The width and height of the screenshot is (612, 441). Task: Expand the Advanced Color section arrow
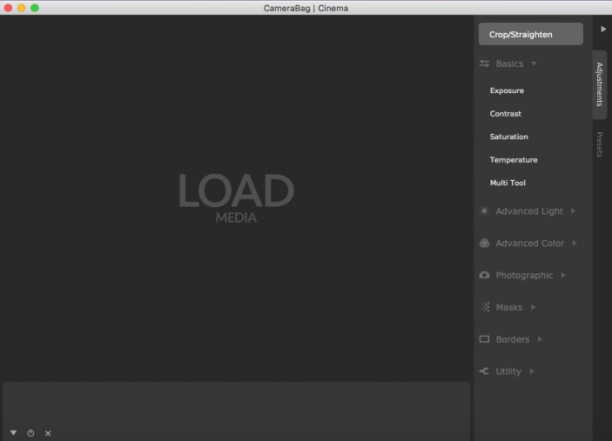coord(575,243)
